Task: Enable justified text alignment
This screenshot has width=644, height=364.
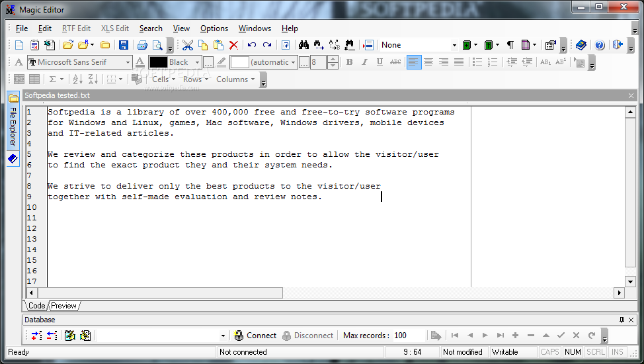Action: [459, 62]
